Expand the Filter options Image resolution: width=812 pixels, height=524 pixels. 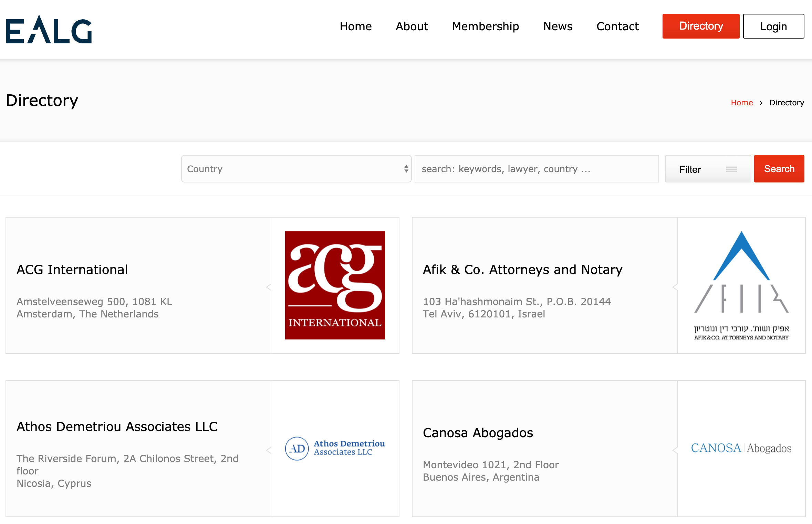pyautogui.click(x=708, y=169)
